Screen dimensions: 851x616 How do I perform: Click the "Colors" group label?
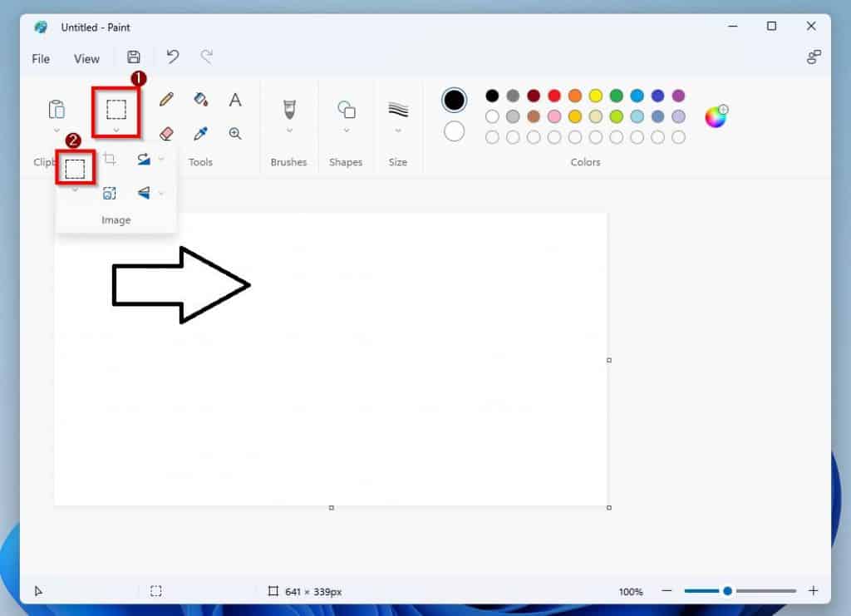click(585, 162)
